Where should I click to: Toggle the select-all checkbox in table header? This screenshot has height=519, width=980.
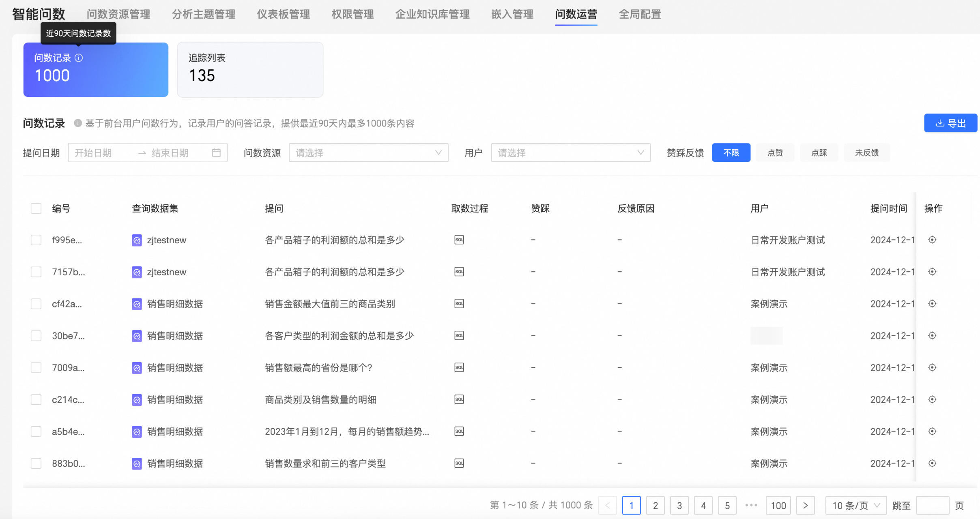click(x=36, y=208)
